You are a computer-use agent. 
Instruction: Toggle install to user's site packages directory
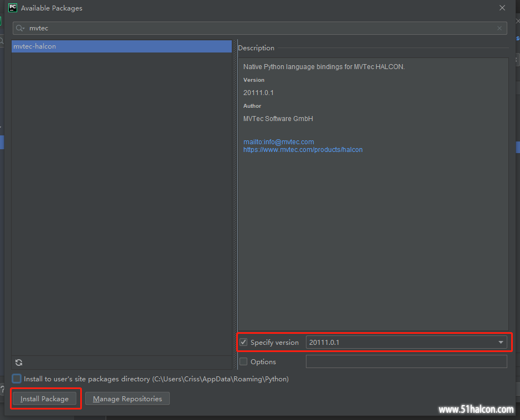coord(17,379)
